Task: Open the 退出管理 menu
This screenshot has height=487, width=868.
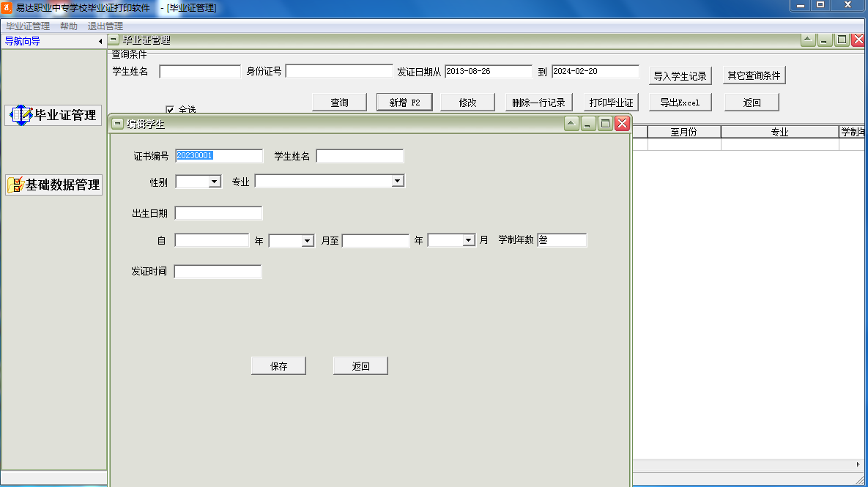Action: (105, 26)
